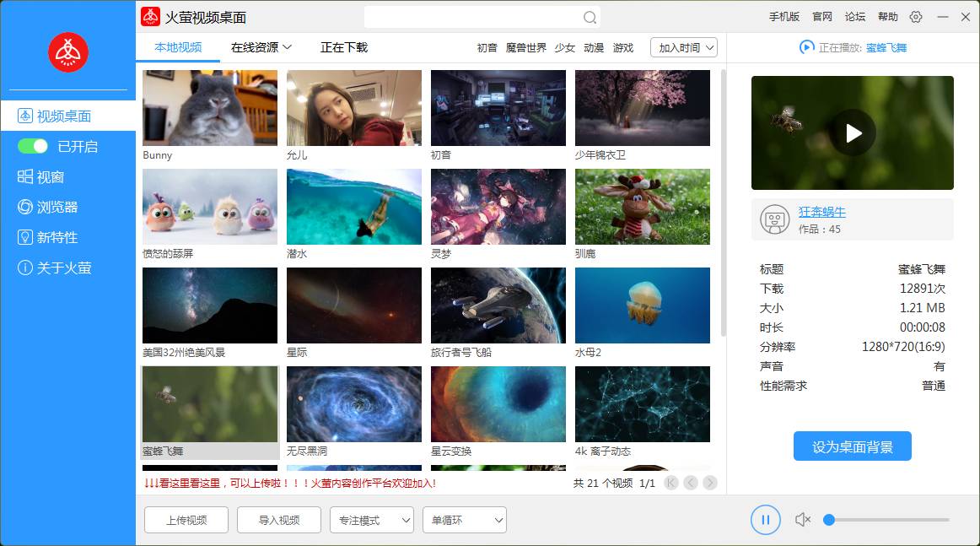Expand the 加入时间 sort dropdown
Screen dimensions: 980x546
[x=684, y=48]
